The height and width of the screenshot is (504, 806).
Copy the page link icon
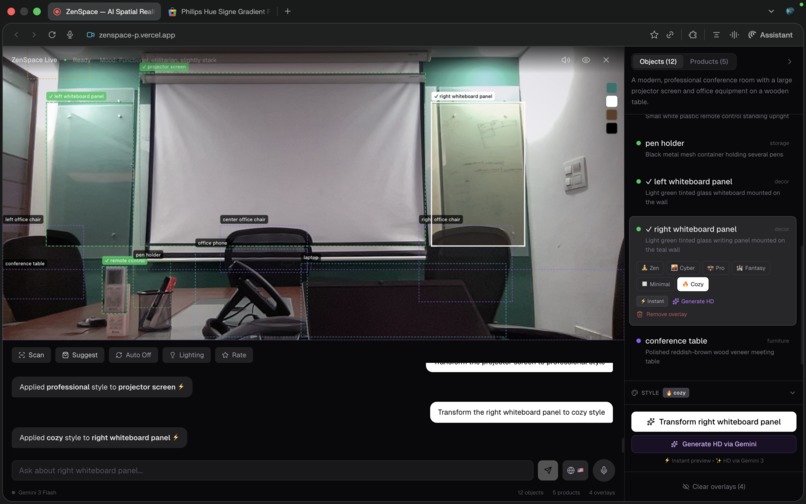coord(670,35)
